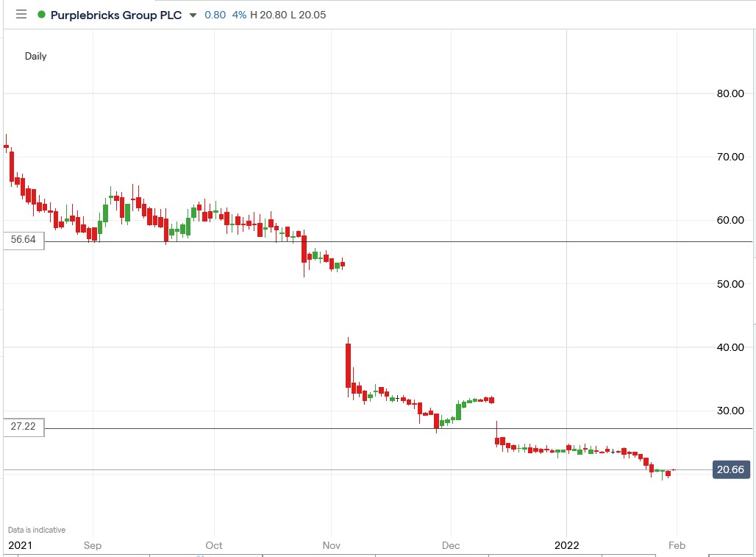The height and width of the screenshot is (557, 756).
Task: Select the 2022 date axis label
Action: [x=566, y=545]
